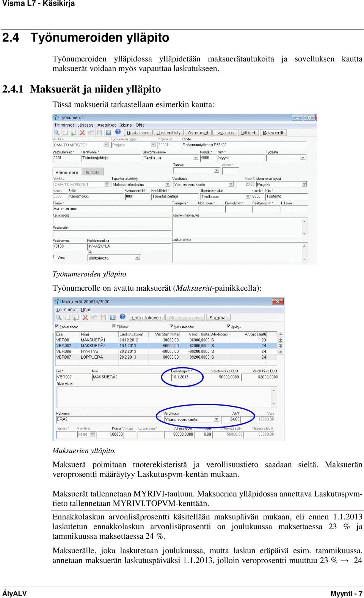Toggle the Hyvitys checkbox

click(x=229, y=326)
